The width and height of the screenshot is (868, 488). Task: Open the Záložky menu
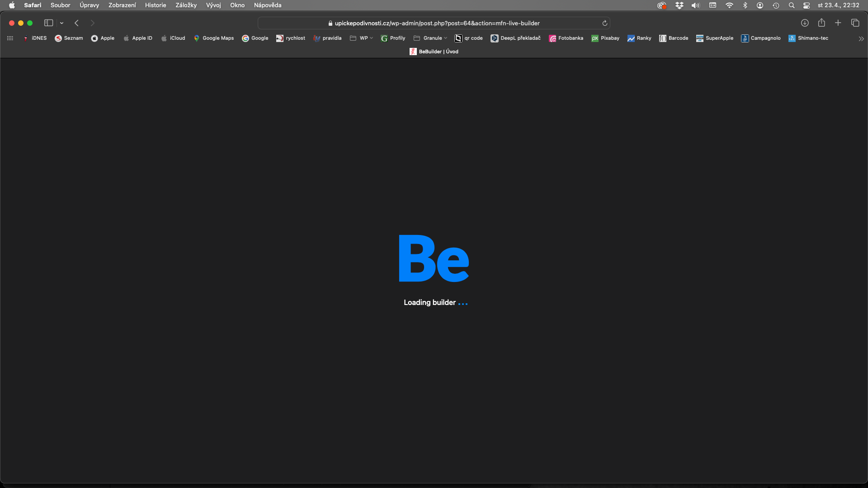tap(186, 5)
